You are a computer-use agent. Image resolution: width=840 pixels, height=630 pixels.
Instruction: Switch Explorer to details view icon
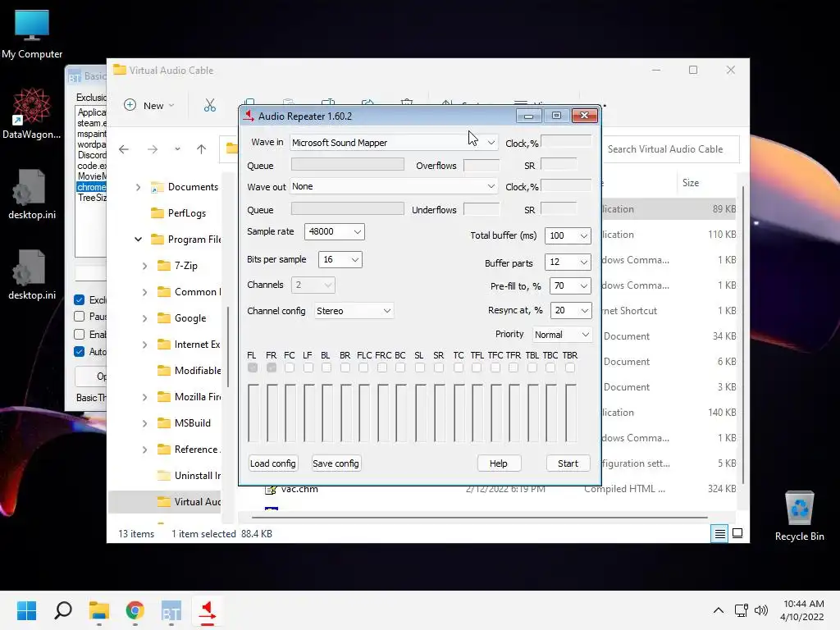tap(719, 533)
